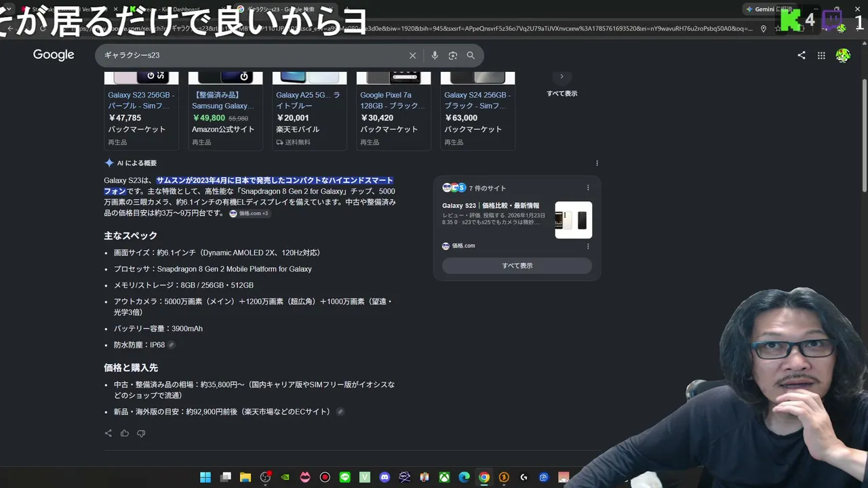Expand the 価格.com +3 sources chip
Screen dimensions: 868x488
pos(249,213)
